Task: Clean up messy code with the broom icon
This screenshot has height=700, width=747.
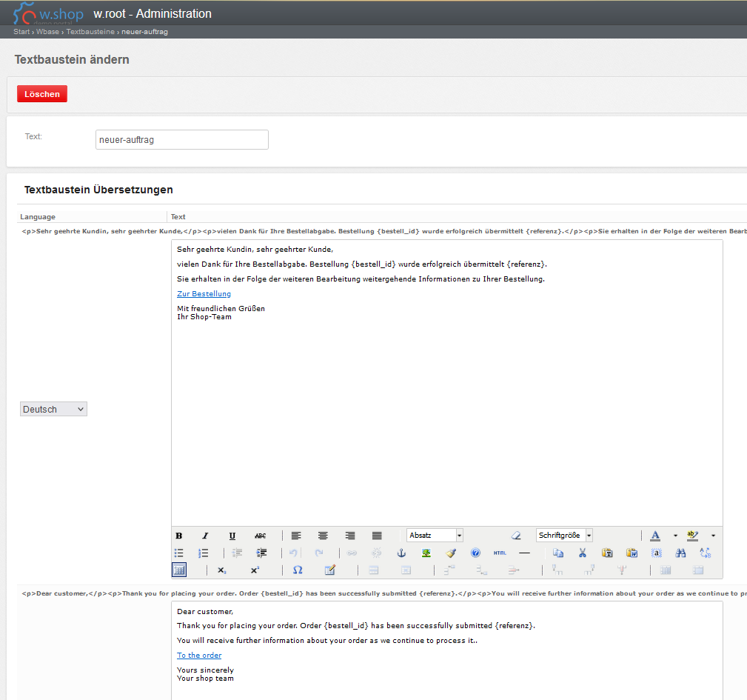Action: (451, 553)
